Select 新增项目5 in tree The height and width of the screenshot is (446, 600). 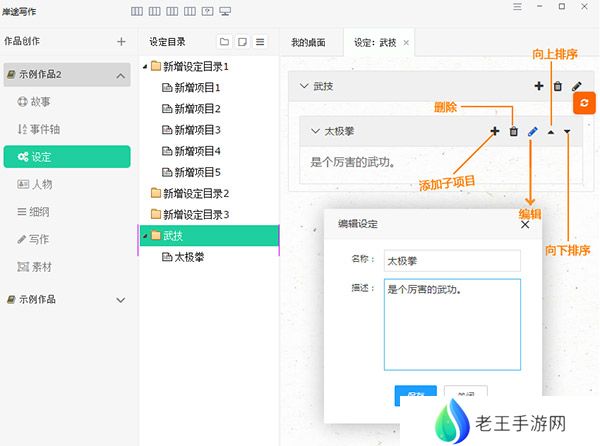(x=191, y=172)
